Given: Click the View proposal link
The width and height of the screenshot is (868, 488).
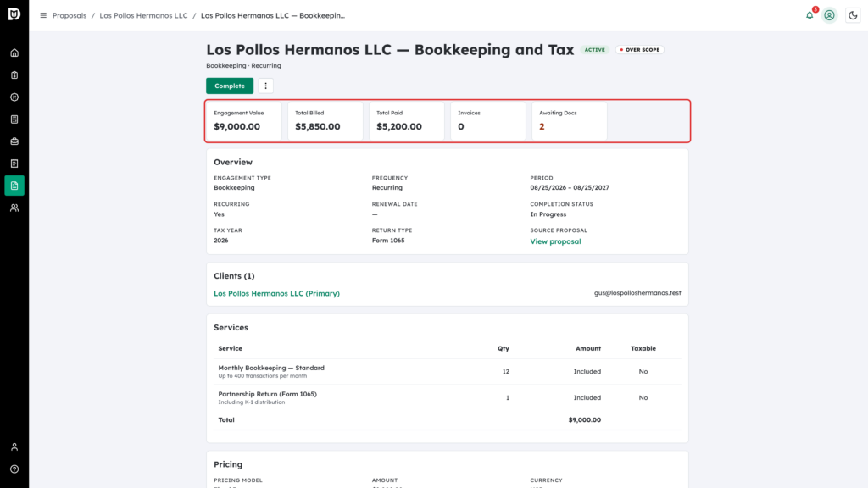Looking at the screenshot, I should [x=555, y=241].
